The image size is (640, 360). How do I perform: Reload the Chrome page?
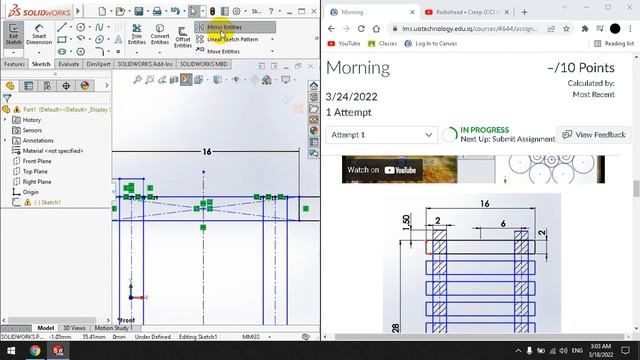tap(361, 29)
